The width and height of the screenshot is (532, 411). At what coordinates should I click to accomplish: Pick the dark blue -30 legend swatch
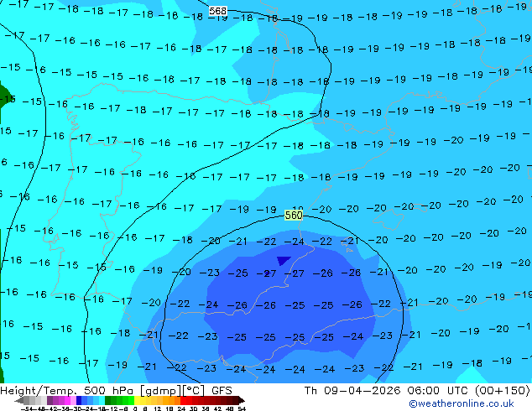pyautogui.click(x=79, y=400)
